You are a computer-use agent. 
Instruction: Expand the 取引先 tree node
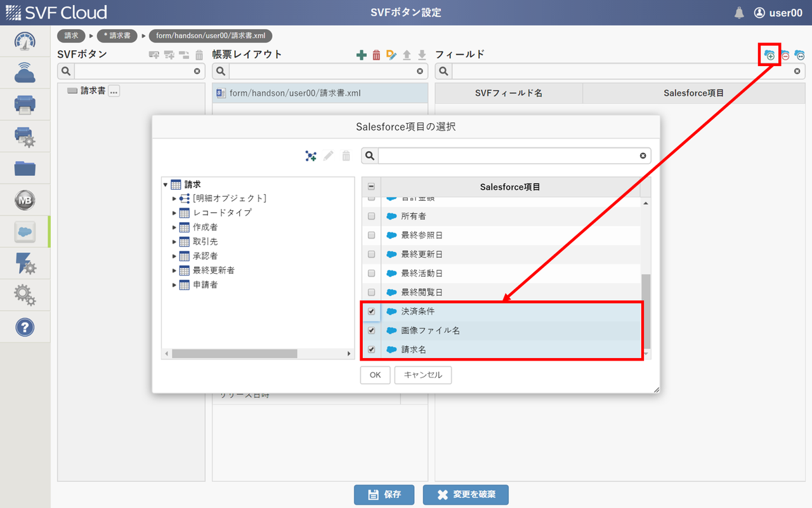[174, 241]
